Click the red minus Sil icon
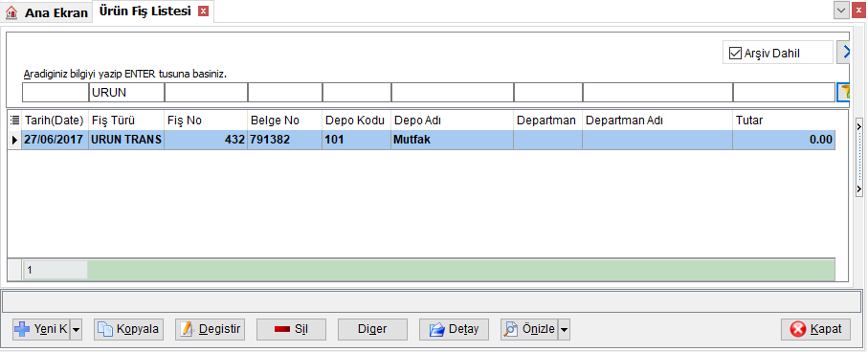The height and width of the screenshot is (352, 868). (282, 329)
